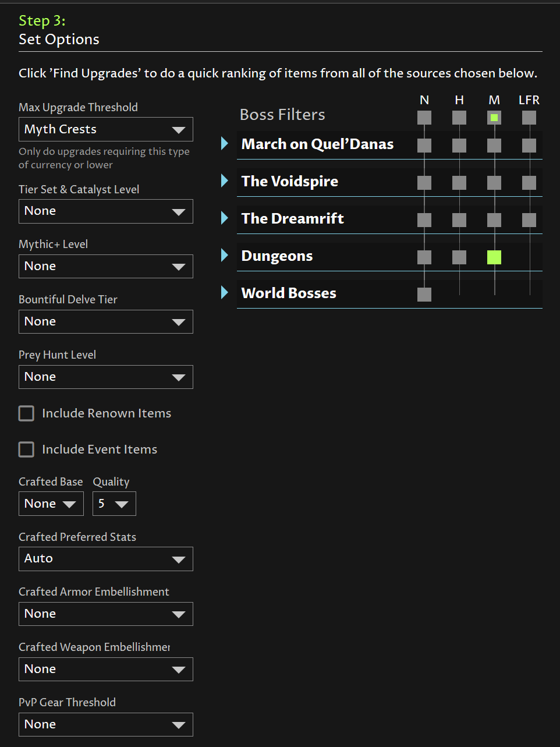Toggle Mythic filter for Dungeons
The height and width of the screenshot is (747, 560).
point(494,257)
